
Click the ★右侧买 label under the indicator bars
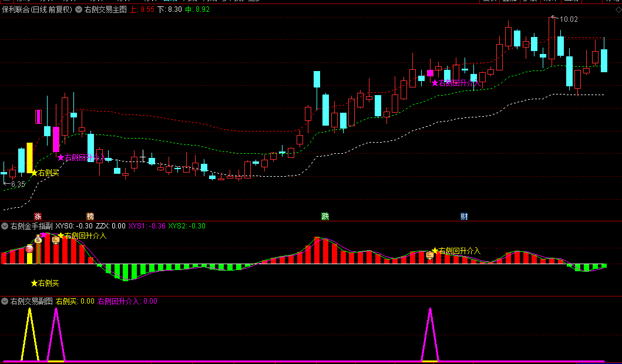click(45, 283)
